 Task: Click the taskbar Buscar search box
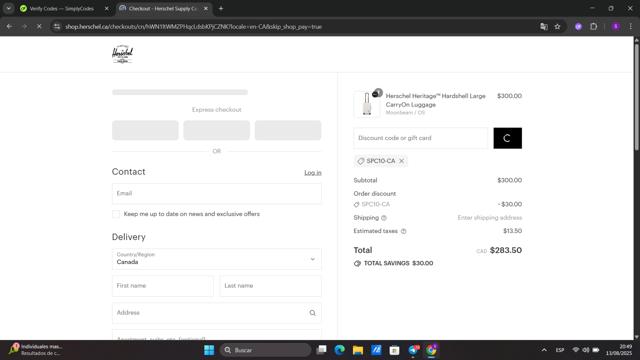click(x=265, y=350)
